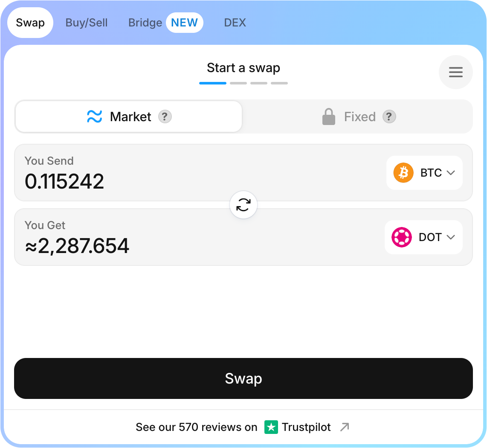Click the Fixed rate help question mark
Viewport: 487px width, 448px height.
point(389,117)
